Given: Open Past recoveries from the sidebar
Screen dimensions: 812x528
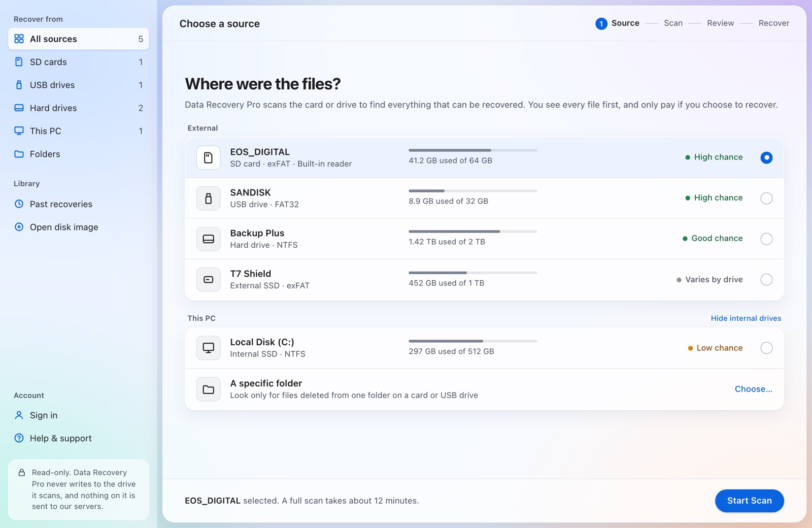Looking at the screenshot, I should coord(79,204).
